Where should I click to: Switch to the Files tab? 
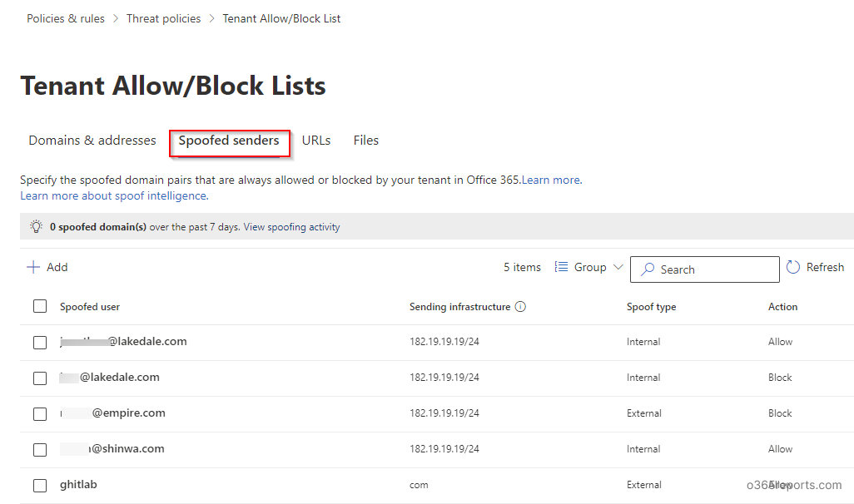pyautogui.click(x=366, y=141)
